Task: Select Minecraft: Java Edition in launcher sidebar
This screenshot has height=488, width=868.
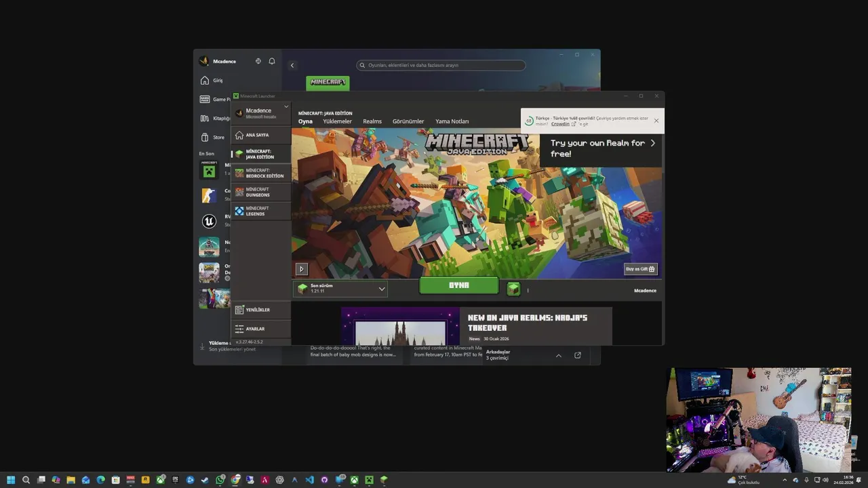Action: [261, 154]
